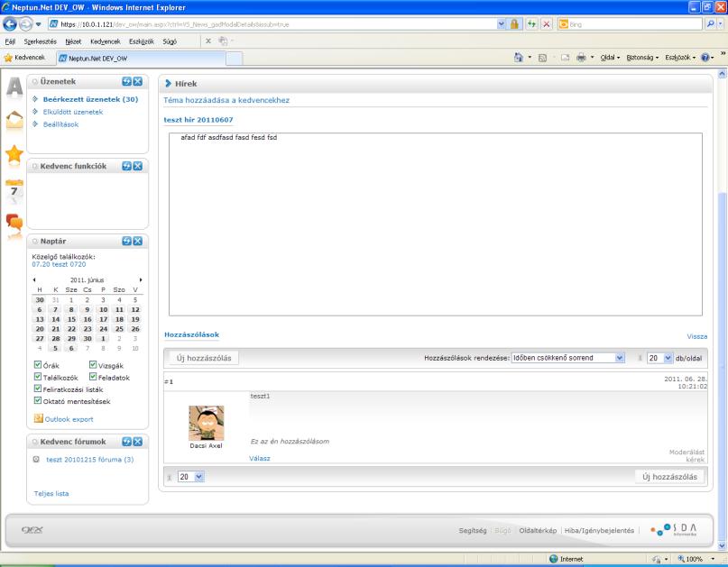Close the Naptár panel
Viewport: 728px width, 567px height.
tap(138, 241)
